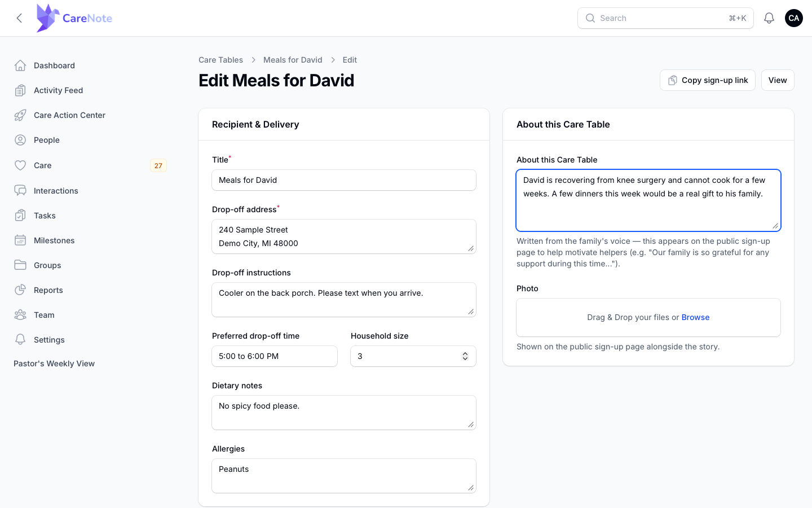Browse for a photo file
The image size is (812, 508).
[x=695, y=317]
